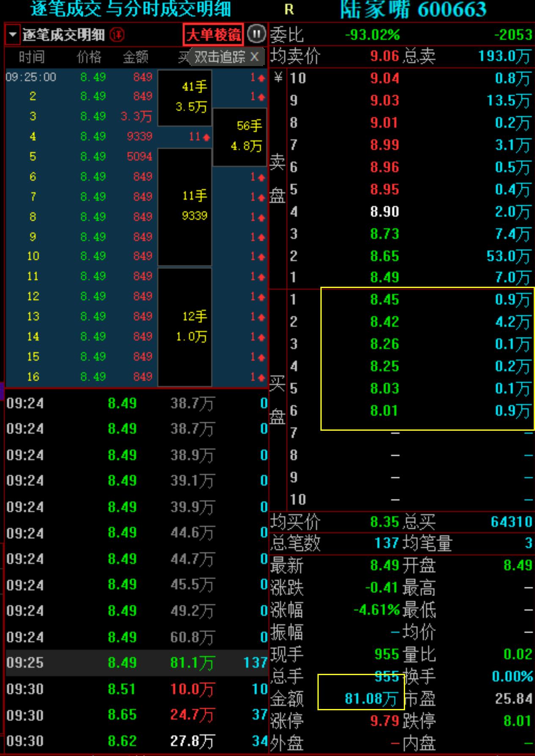Click the ¥ icon beside sell level 10
Viewport: 535px width, 756px height.
(278, 78)
